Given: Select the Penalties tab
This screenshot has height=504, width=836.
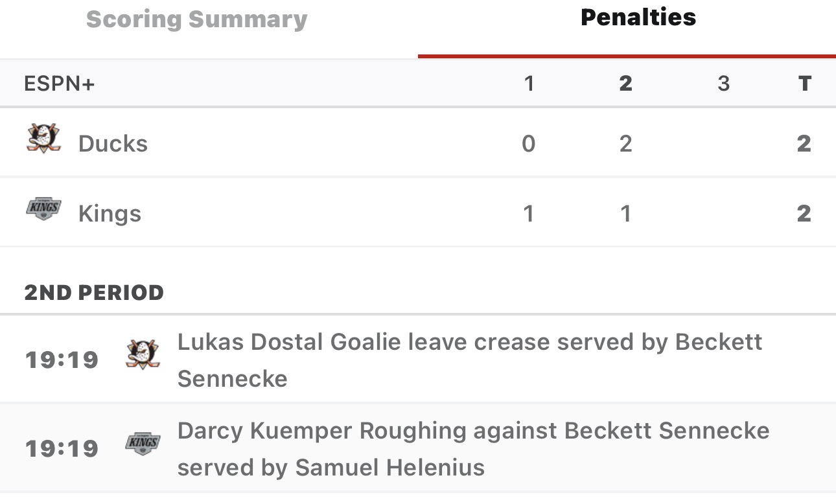Looking at the screenshot, I should (x=638, y=17).
